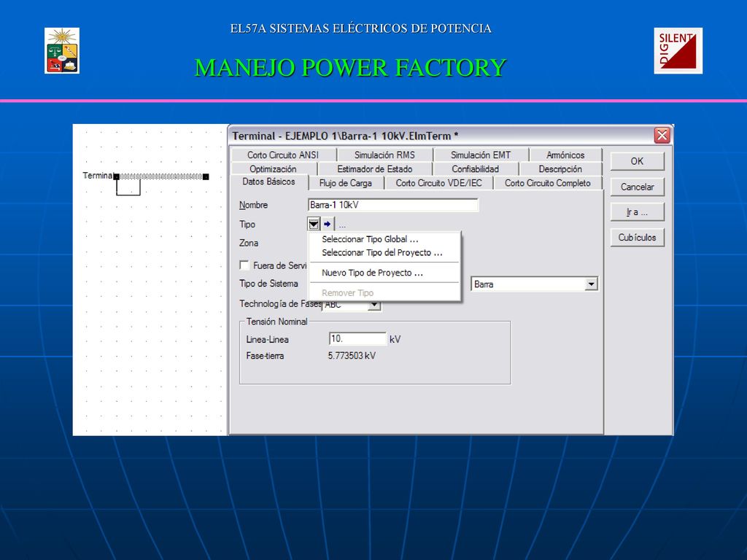
Task: Open the Cubículos button
Action: click(x=637, y=237)
